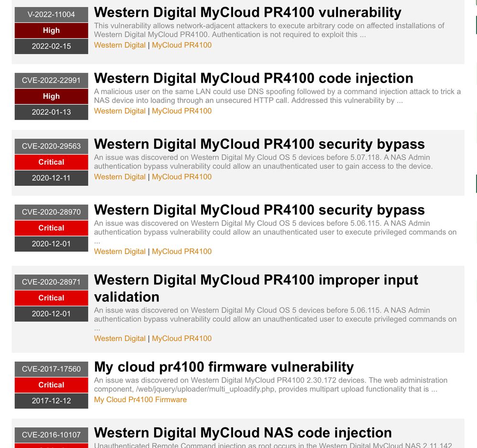
Task: Open Western Digital vendor link in CVE-2020-28970 entry
Action: pos(119,251)
